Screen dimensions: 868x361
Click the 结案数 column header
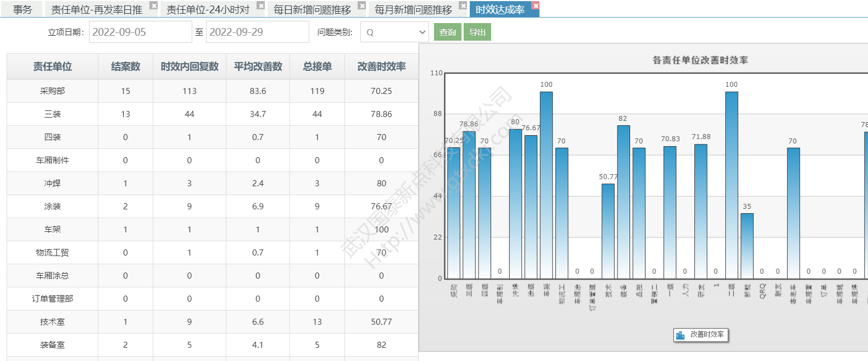click(x=125, y=66)
